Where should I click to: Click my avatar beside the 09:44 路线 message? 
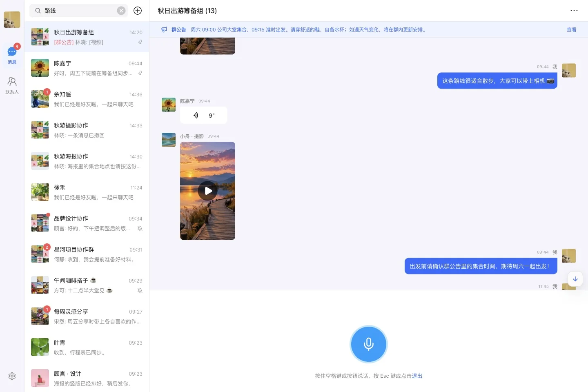pos(569,71)
